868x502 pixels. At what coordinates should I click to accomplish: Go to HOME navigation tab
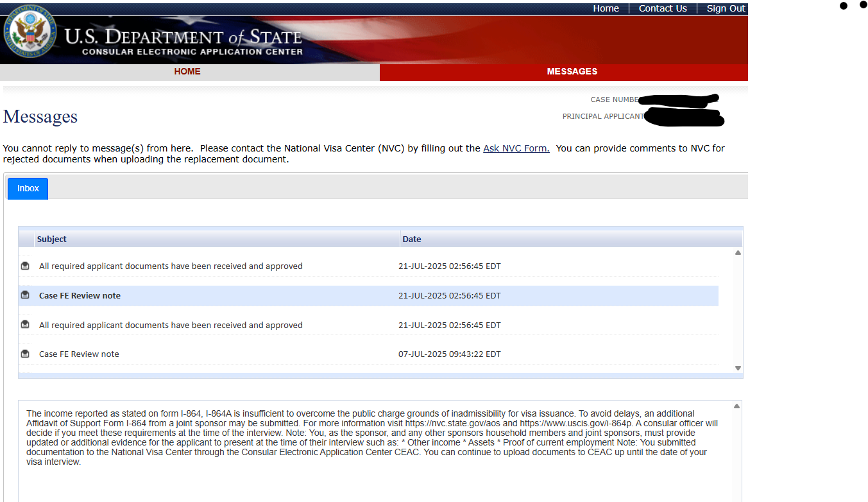pyautogui.click(x=187, y=72)
